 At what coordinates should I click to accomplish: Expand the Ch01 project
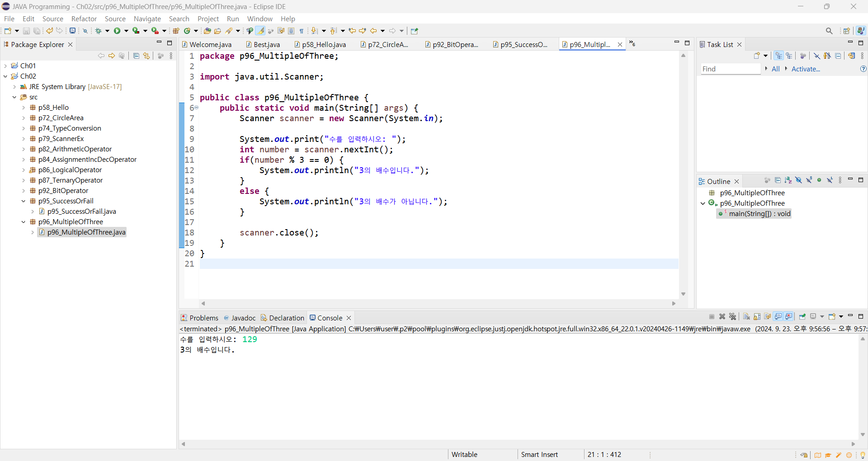[5, 66]
